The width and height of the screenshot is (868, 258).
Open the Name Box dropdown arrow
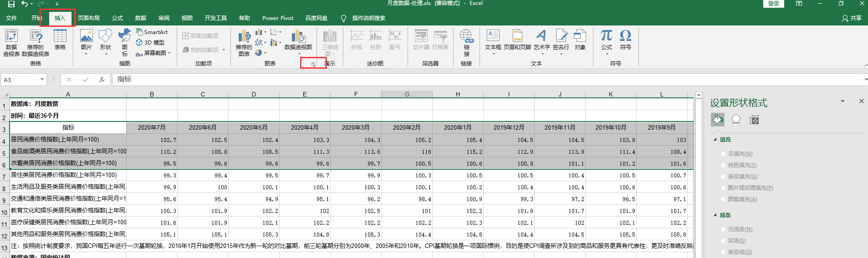(42, 80)
